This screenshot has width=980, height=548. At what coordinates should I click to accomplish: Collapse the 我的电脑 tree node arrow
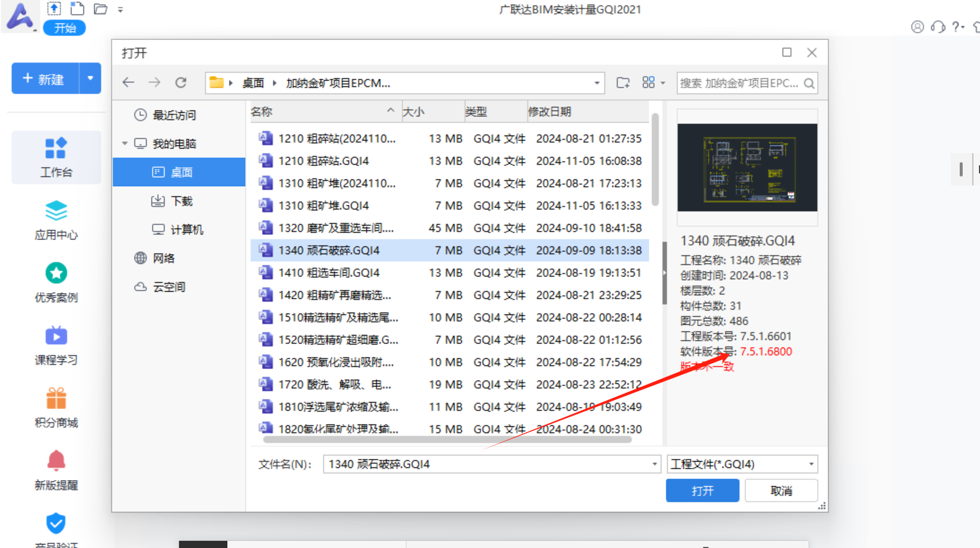(x=125, y=144)
